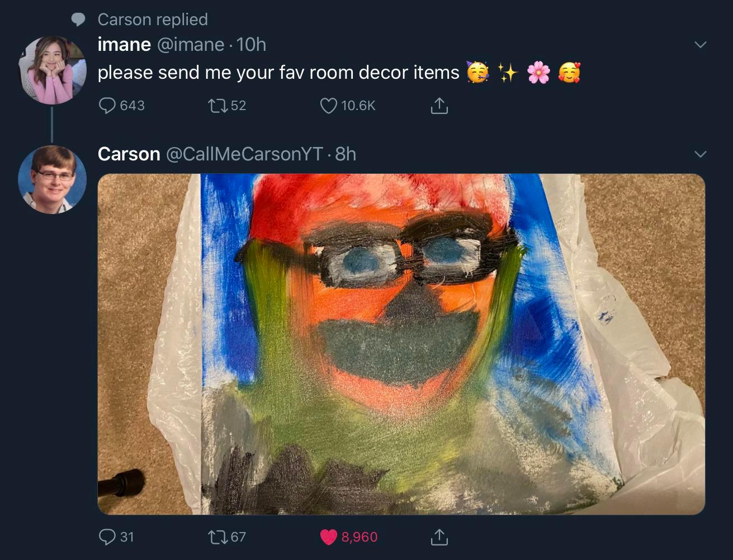
Task: Reply to imane's room decor tweet
Action: click(107, 106)
